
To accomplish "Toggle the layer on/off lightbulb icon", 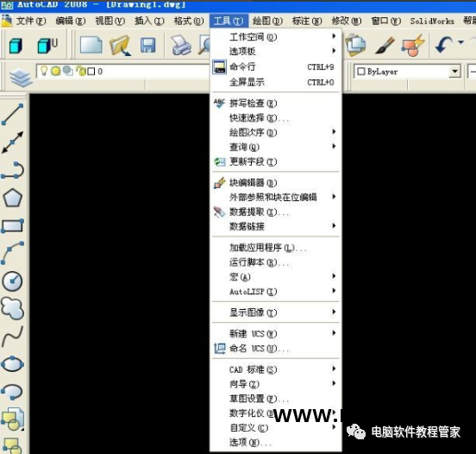I will 44,71.
